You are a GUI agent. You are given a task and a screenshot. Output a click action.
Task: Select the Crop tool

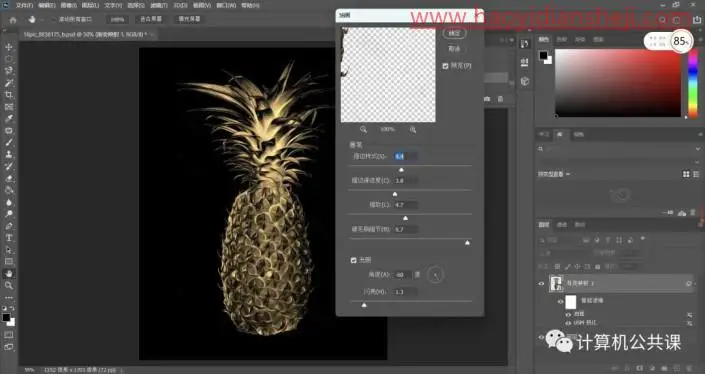[x=9, y=95]
